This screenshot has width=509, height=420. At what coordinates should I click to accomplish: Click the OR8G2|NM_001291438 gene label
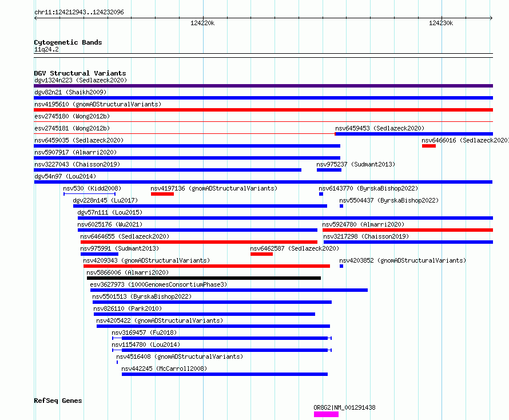click(x=344, y=407)
